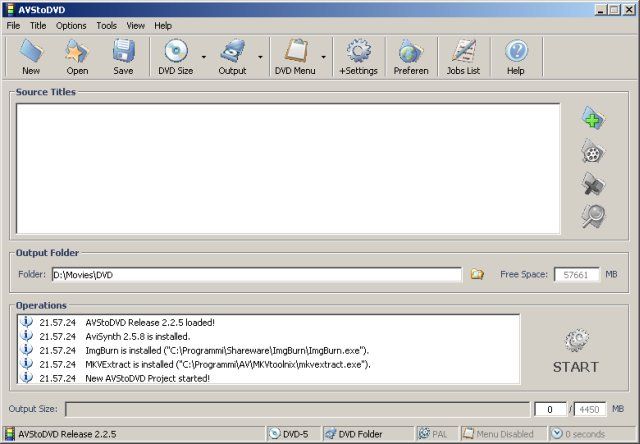This screenshot has height=444, width=640.
Task: Open the Title menu
Action: click(x=38, y=26)
